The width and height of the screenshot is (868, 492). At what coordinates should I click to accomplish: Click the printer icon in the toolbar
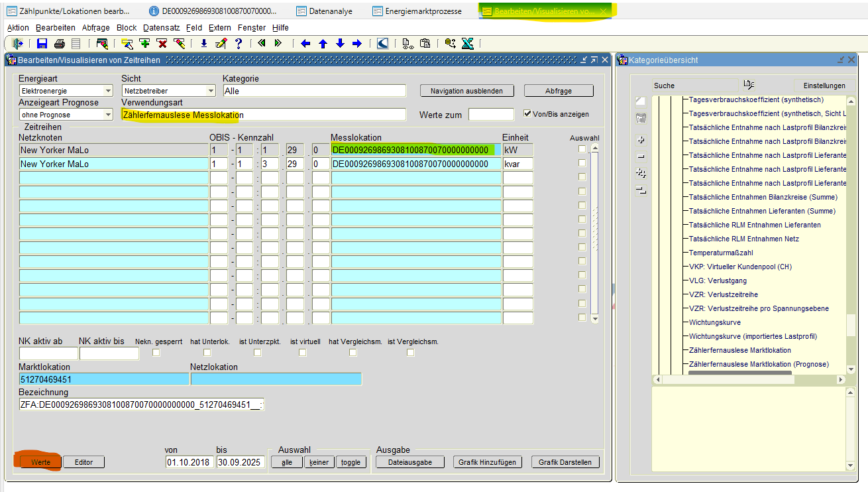(59, 44)
